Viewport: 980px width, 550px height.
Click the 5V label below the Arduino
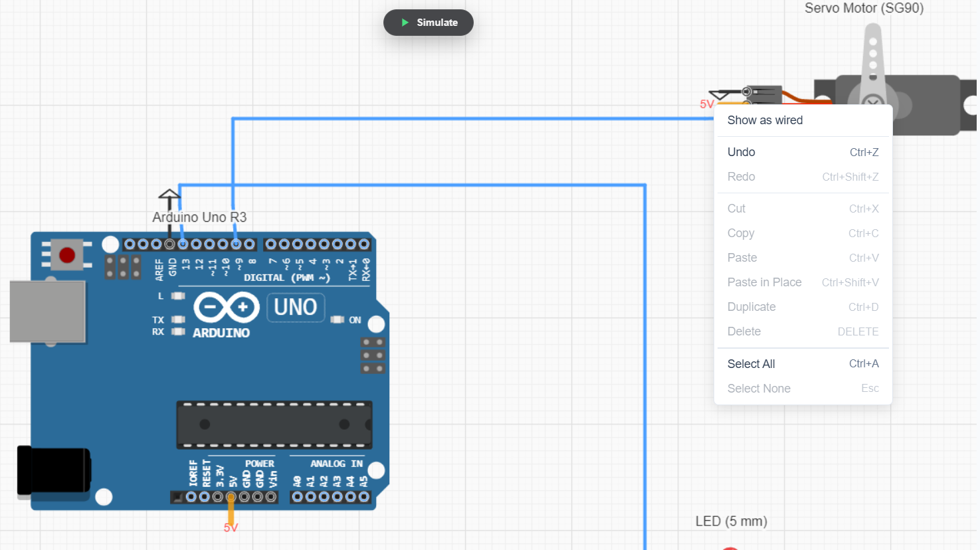click(x=231, y=528)
